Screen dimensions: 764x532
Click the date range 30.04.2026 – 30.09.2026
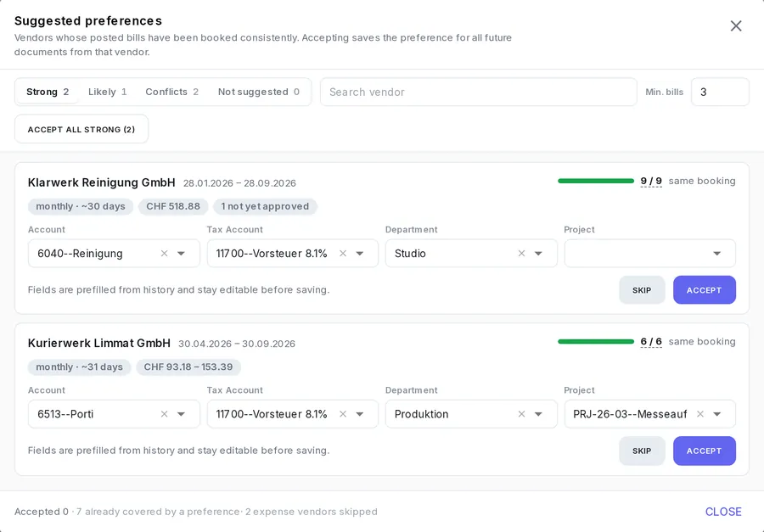pos(237,344)
